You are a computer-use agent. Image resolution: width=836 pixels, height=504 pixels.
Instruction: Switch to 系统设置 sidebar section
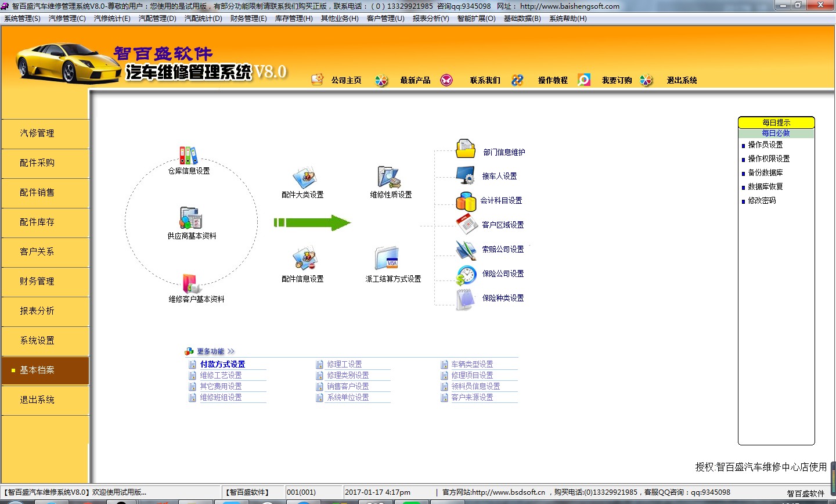point(37,340)
